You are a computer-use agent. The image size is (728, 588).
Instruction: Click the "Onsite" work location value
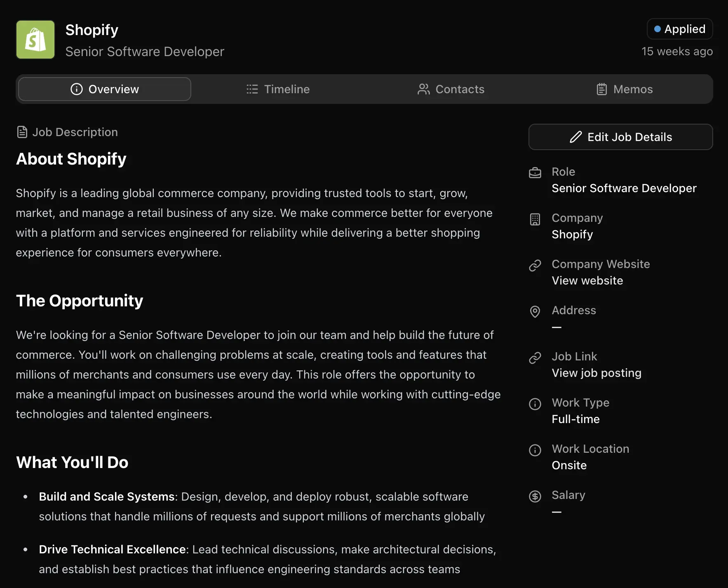point(569,465)
